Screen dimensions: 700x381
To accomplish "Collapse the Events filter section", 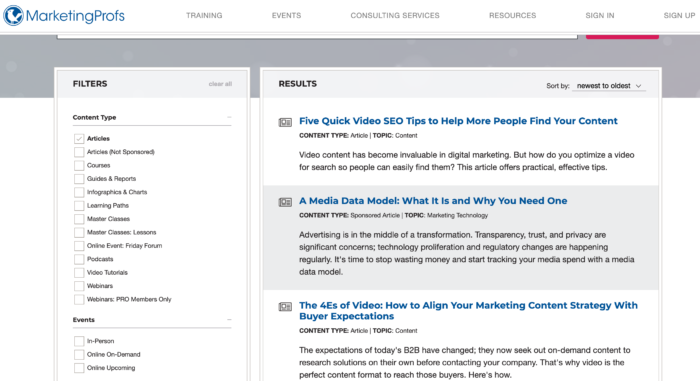I will coord(229,319).
